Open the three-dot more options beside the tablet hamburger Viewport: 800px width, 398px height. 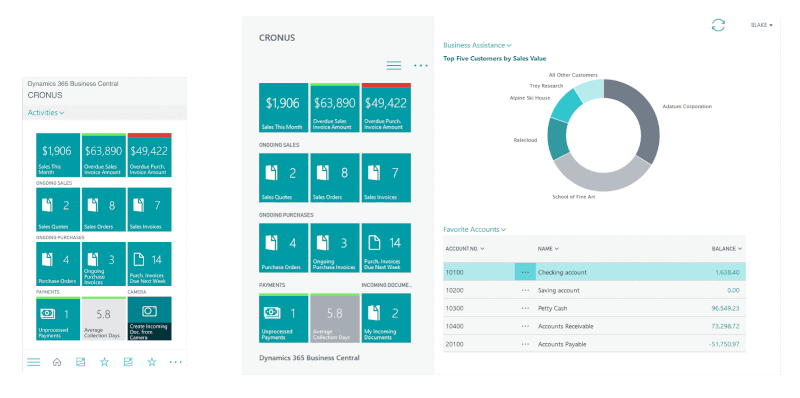[x=421, y=65]
